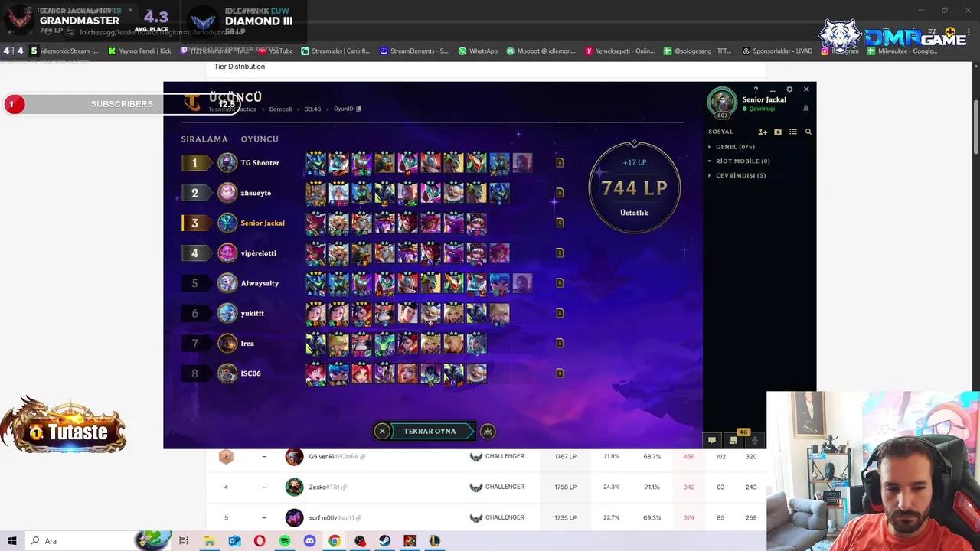Click Irea's player avatar

pos(227,344)
